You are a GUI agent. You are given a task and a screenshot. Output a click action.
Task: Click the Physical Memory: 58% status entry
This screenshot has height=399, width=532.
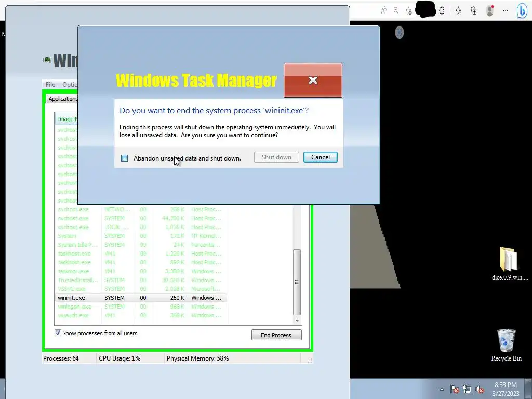(x=197, y=358)
